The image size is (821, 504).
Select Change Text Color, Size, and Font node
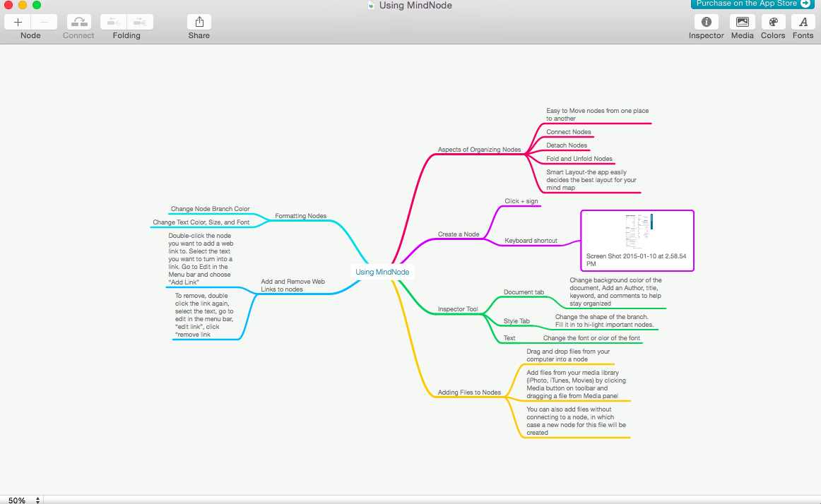(201, 222)
